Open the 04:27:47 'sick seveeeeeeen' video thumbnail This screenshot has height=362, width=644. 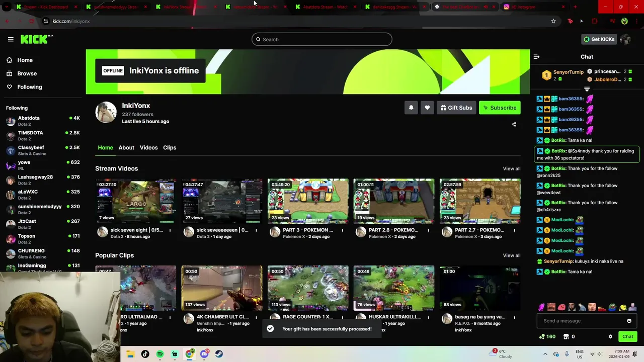click(222, 201)
